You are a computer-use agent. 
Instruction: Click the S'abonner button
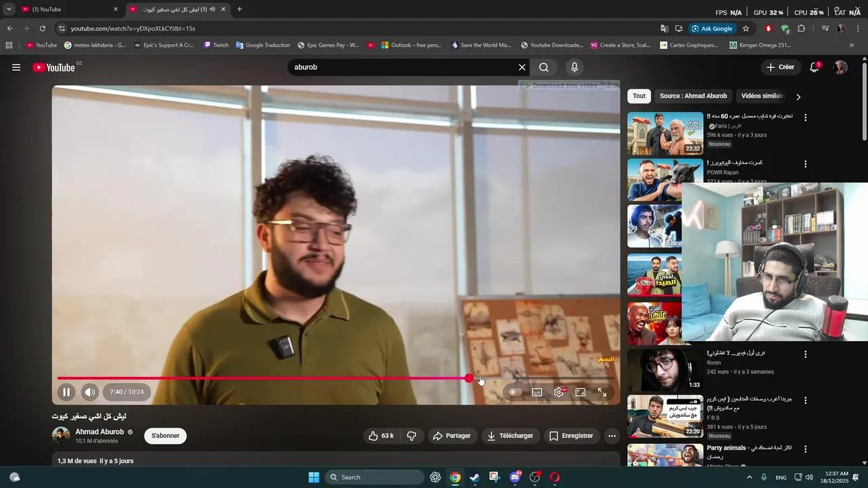pyautogui.click(x=165, y=436)
